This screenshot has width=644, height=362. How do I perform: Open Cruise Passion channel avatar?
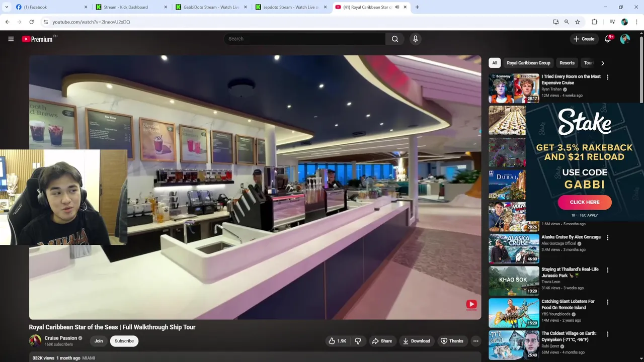tap(35, 341)
